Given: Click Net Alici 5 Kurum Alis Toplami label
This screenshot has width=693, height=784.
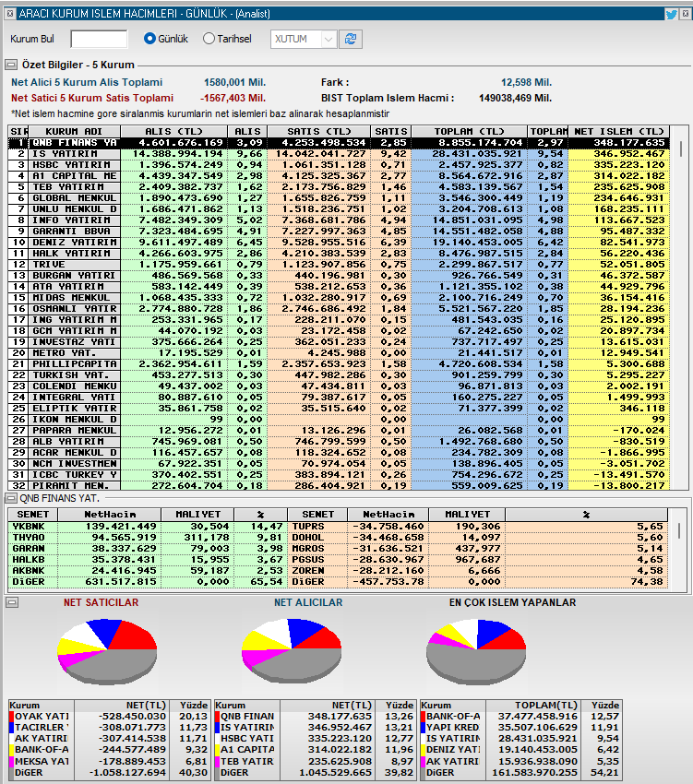Looking at the screenshot, I should click(x=87, y=82).
